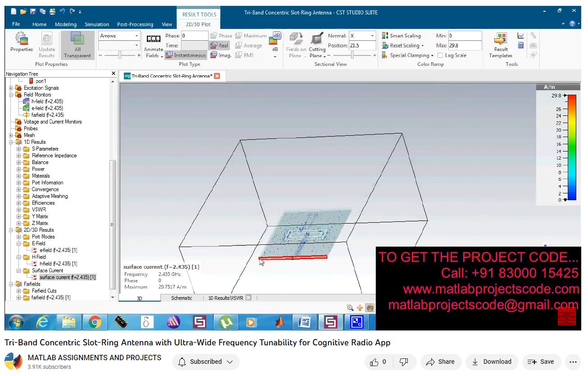Open the Post-Processing ribbon tab
Image resolution: width=588 pixels, height=376 pixels.
pyautogui.click(x=135, y=24)
